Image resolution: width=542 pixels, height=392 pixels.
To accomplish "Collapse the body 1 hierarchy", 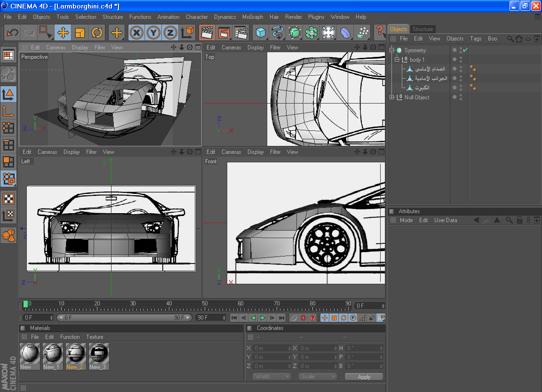I will 397,59.
